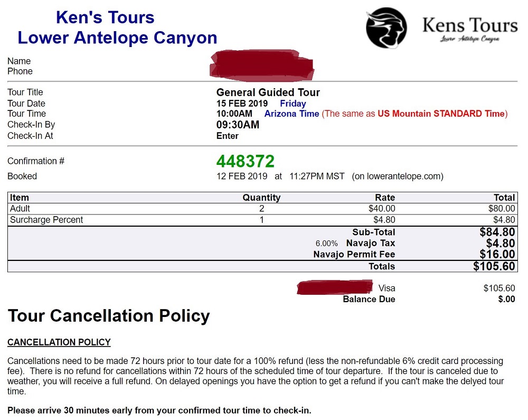Click the Rate column header
Image resolution: width=528 pixels, height=420 pixels.
pyautogui.click(x=385, y=198)
